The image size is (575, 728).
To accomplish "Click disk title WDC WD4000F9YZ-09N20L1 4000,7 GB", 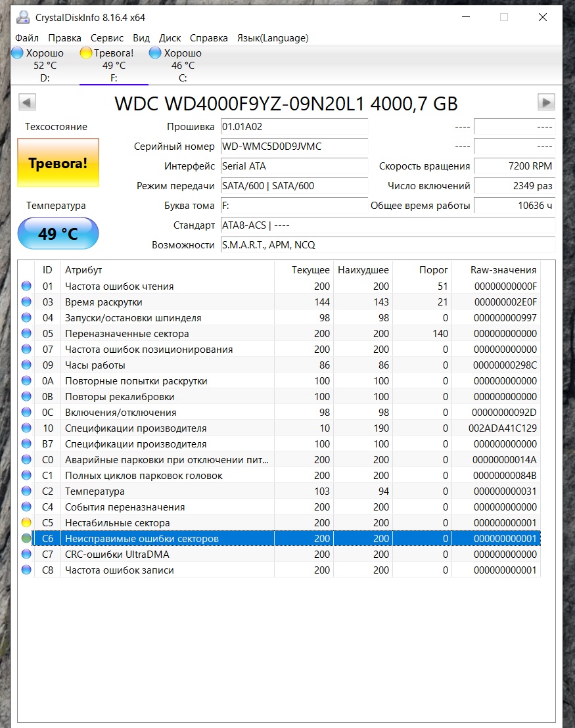I will pyautogui.click(x=286, y=104).
